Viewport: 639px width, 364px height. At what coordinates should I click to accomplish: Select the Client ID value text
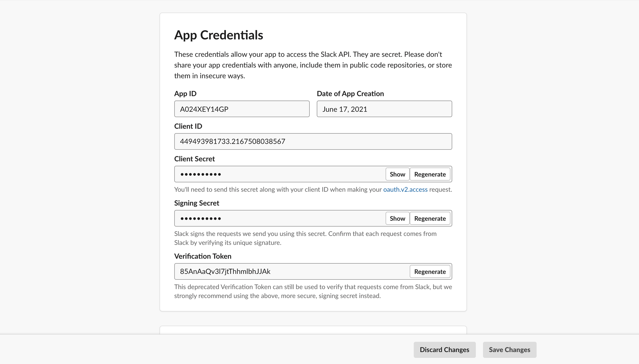[x=232, y=141]
